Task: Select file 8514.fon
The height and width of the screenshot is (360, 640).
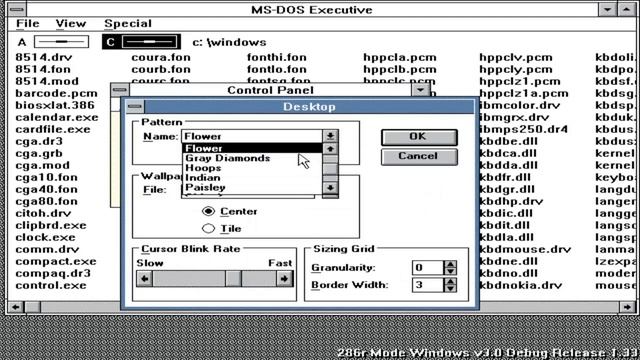Action: point(43,69)
